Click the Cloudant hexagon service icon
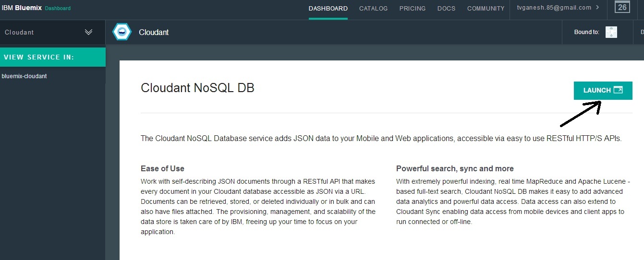The width and height of the screenshot is (644, 260). (122, 32)
